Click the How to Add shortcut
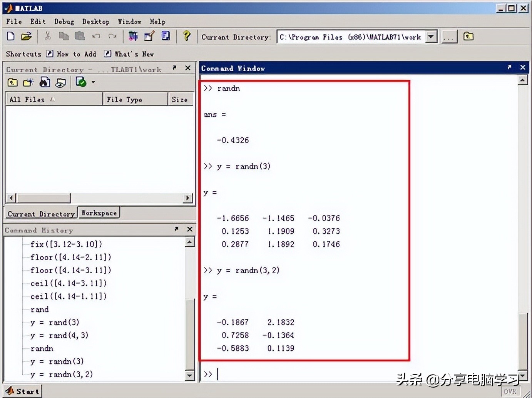 pos(72,54)
